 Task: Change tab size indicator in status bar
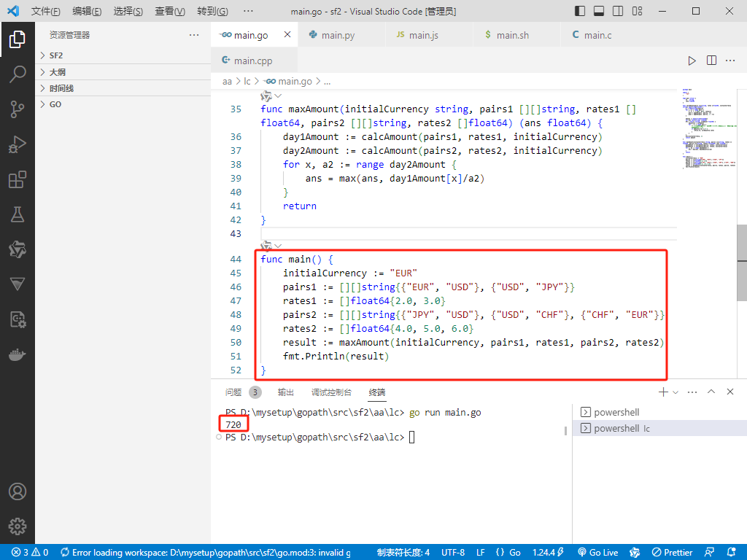[403, 553]
